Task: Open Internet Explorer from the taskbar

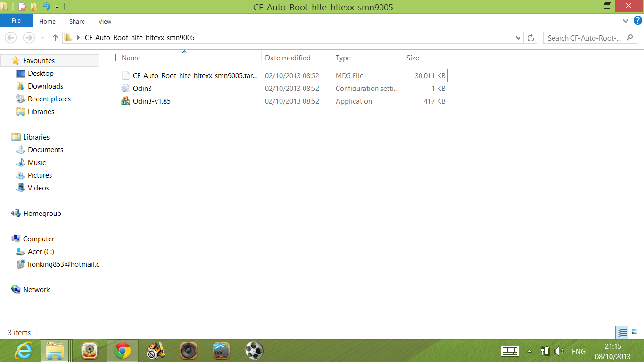Action: (x=24, y=351)
